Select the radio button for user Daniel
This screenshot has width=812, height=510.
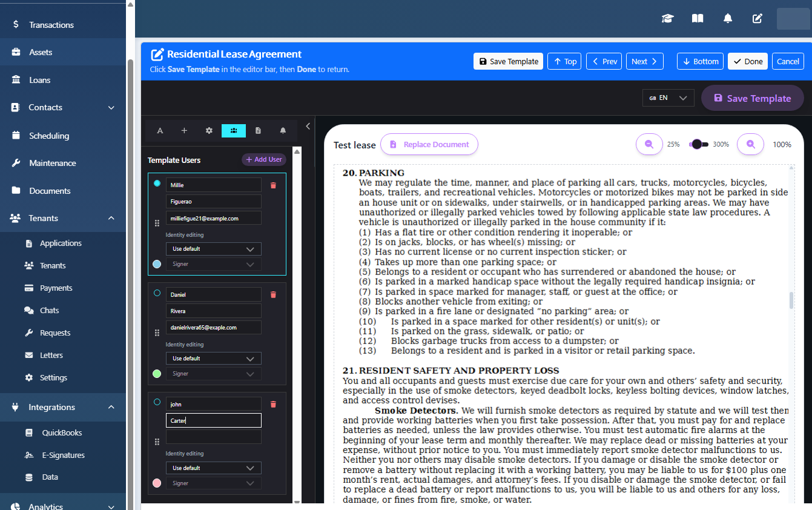[x=157, y=293]
